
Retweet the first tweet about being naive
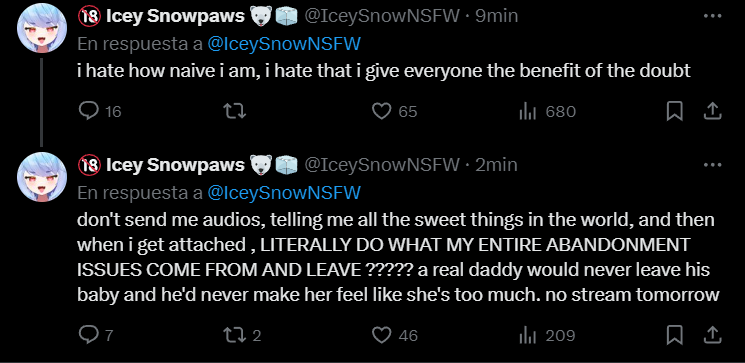point(235,112)
